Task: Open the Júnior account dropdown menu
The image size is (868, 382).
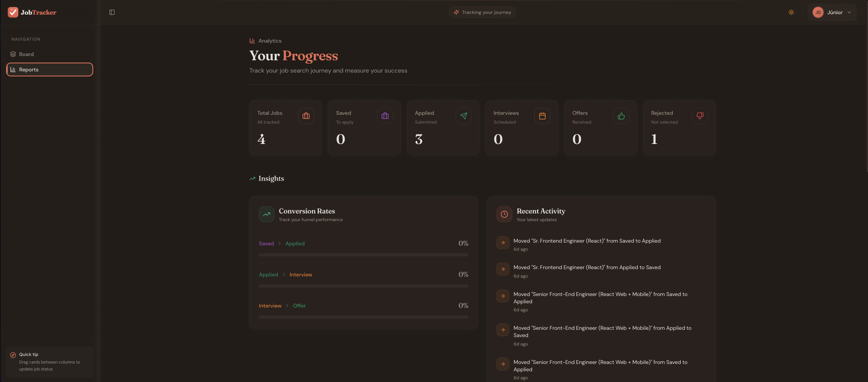Action: (x=832, y=12)
